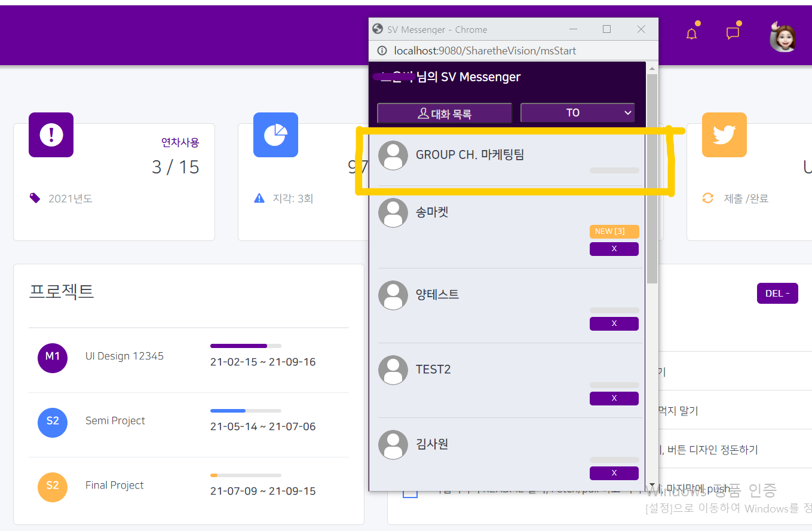The width and height of the screenshot is (812, 531).
Task: Click the NEW [3] badge on 송마켓
Action: pos(614,231)
